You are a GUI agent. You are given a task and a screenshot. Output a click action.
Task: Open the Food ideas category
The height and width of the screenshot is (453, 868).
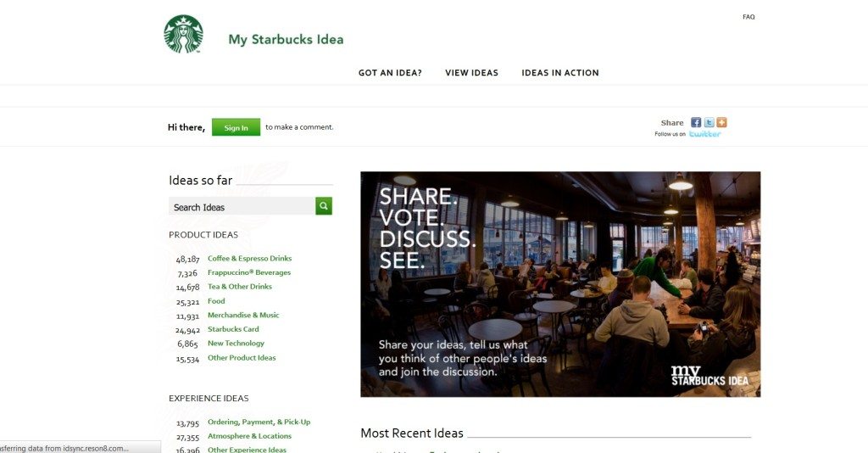click(216, 300)
